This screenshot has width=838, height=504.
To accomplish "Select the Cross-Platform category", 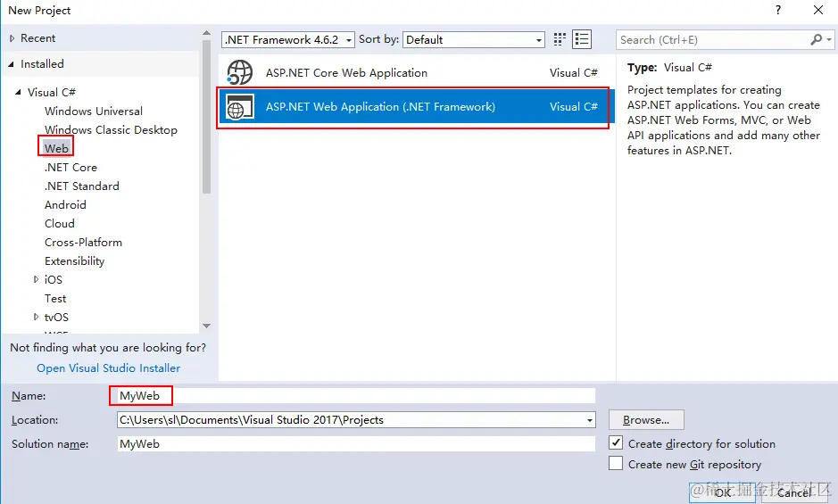I will tap(83, 242).
